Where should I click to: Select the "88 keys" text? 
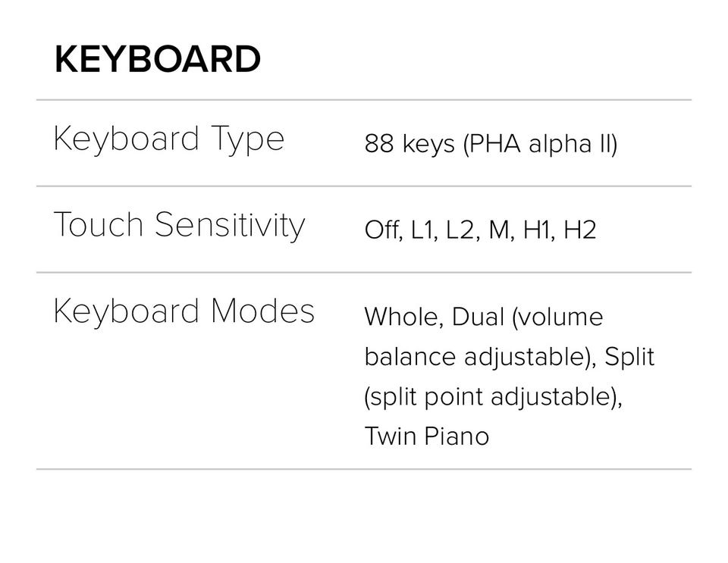(410, 143)
